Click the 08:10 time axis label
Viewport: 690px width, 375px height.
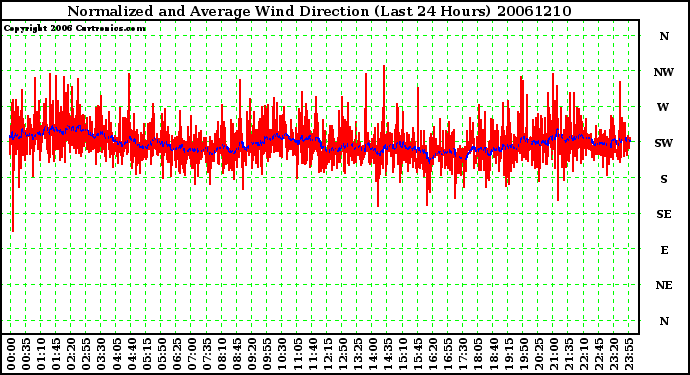221,354
